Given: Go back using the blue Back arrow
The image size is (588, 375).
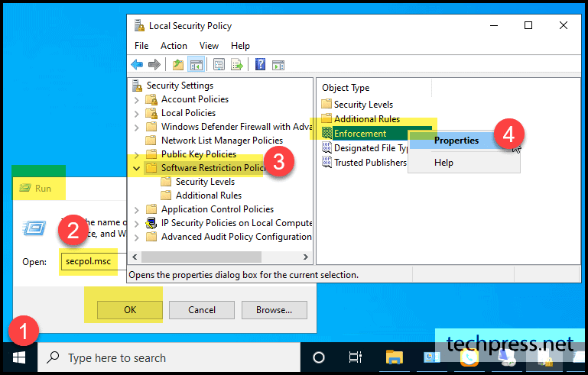Looking at the screenshot, I should (137, 65).
